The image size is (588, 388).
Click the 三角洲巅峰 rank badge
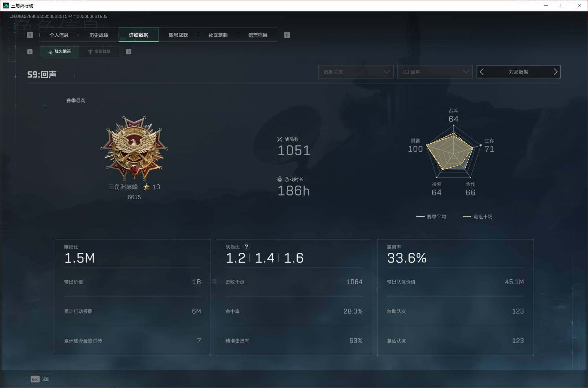134,148
